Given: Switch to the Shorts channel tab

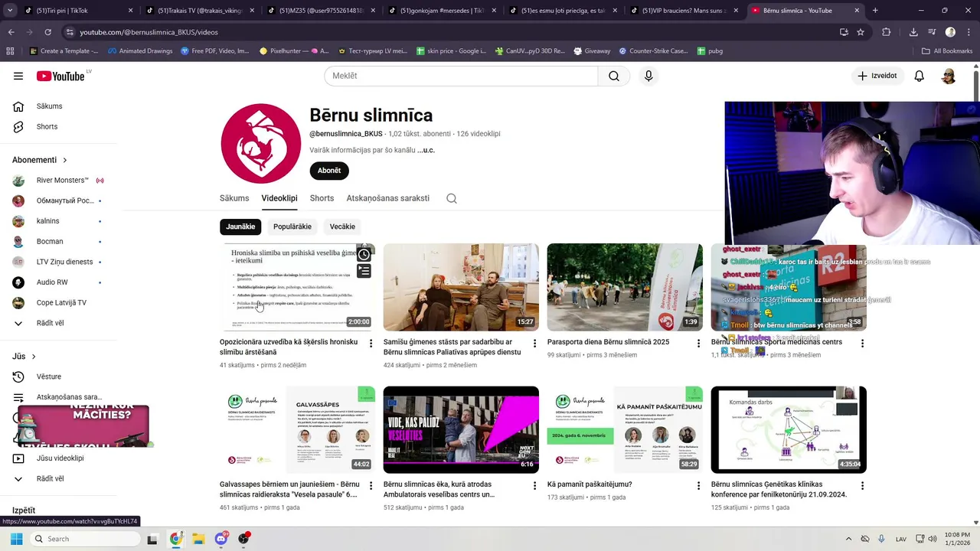Looking at the screenshot, I should [322, 198].
